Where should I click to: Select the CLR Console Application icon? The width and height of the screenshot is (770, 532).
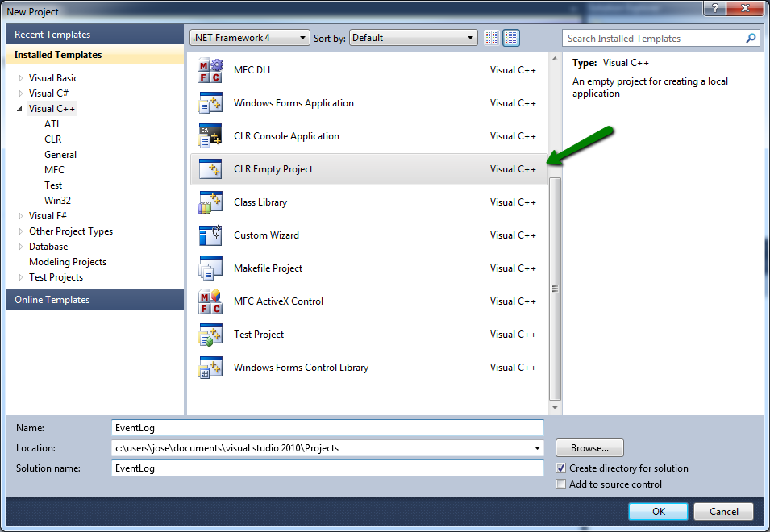[x=210, y=135]
